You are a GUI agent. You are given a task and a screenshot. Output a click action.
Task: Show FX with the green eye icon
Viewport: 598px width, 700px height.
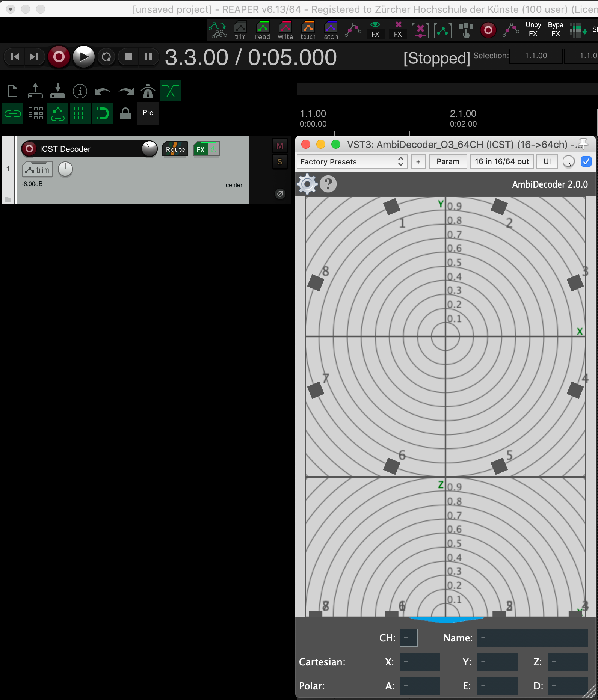pyautogui.click(x=375, y=30)
